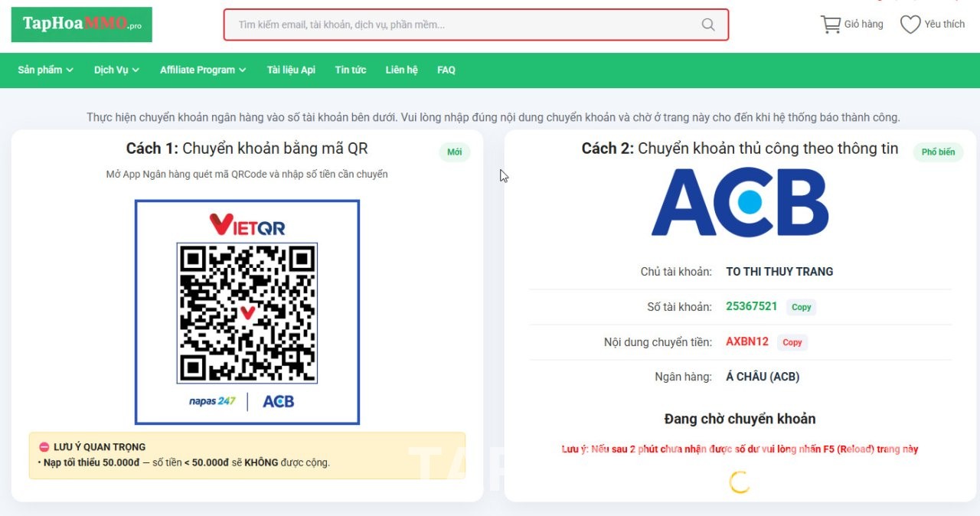Select account holder name TO THI THUY TRANG
The width and height of the screenshot is (980, 516).
coord(779,272)
